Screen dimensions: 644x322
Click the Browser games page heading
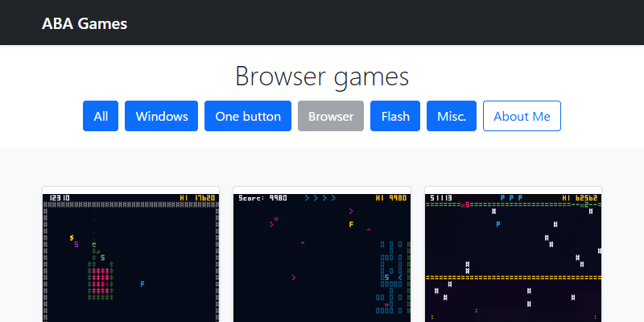pyautogui.click(x=322, y=76)
